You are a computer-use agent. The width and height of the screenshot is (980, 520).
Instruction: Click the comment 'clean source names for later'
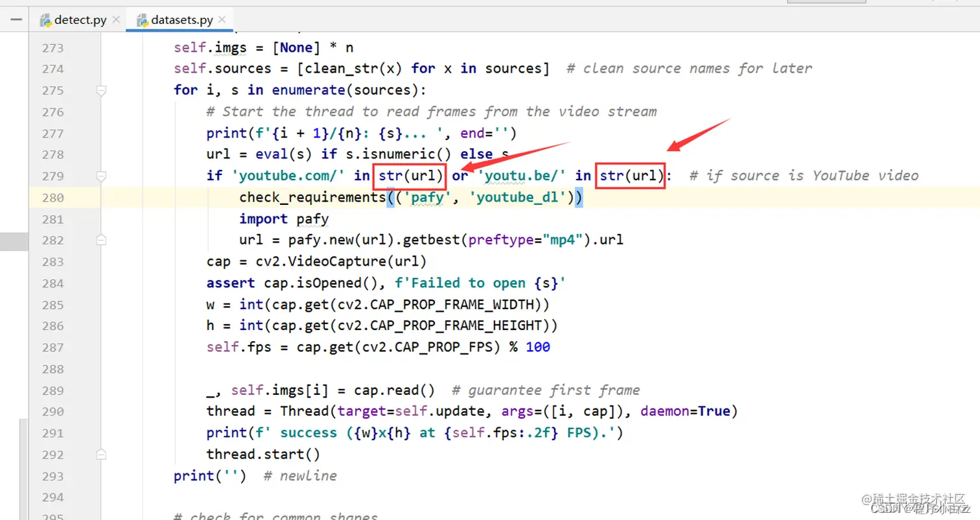pos(689,69)
